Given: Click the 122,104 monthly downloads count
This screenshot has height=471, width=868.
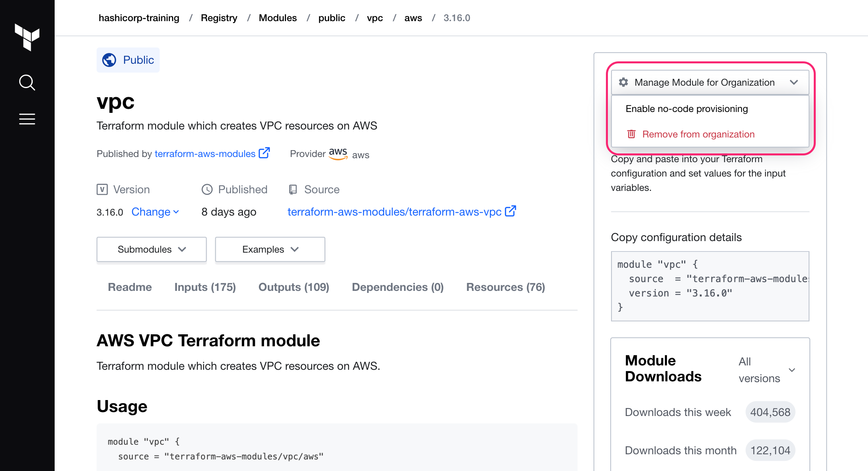Looking at the screenshot, I should [x=770, y=450].
